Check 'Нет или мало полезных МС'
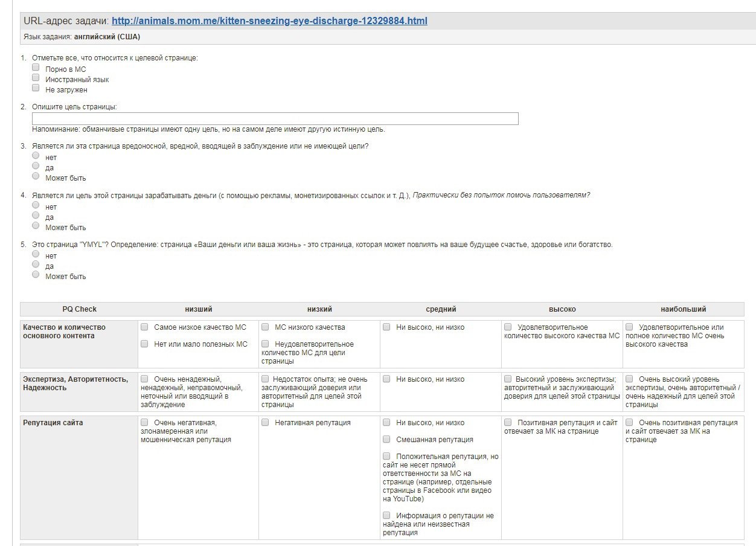This screenshot has height=546, width=756. tap(145, 344)
